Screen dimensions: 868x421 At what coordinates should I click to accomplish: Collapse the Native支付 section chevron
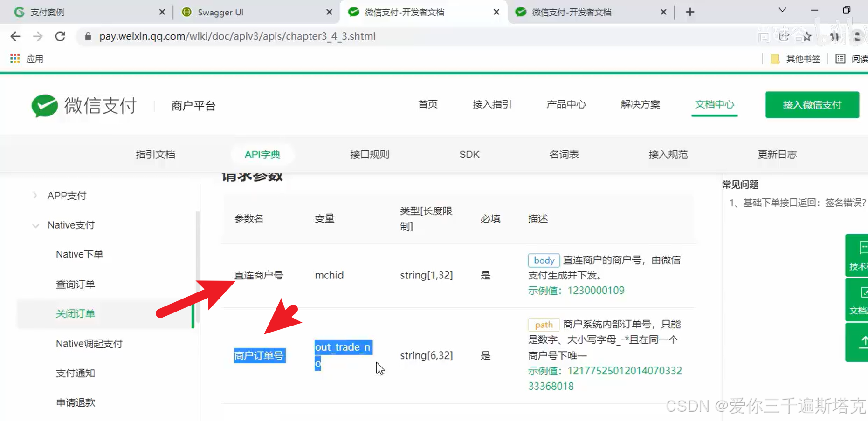click(35, 226)
